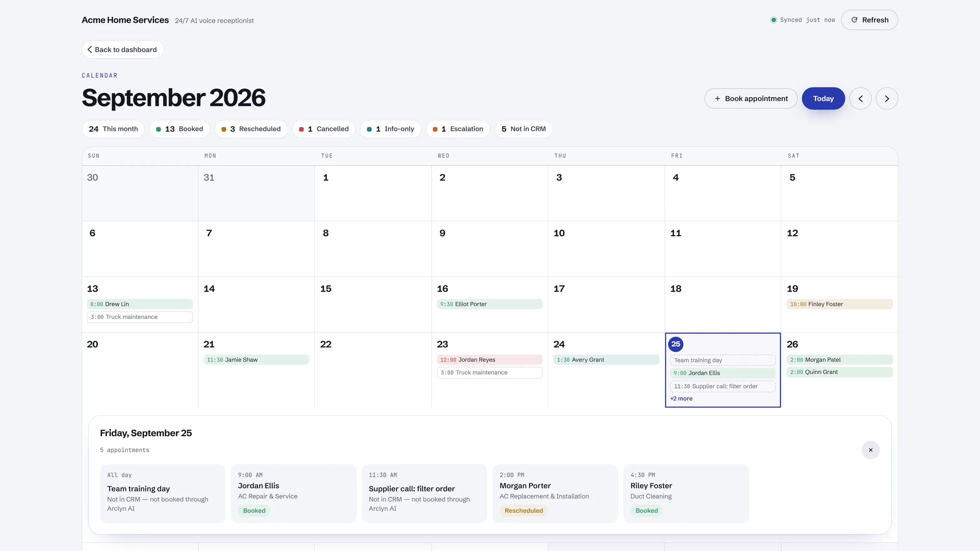Open 11:30 Supplier call: filter order chip

723,386
